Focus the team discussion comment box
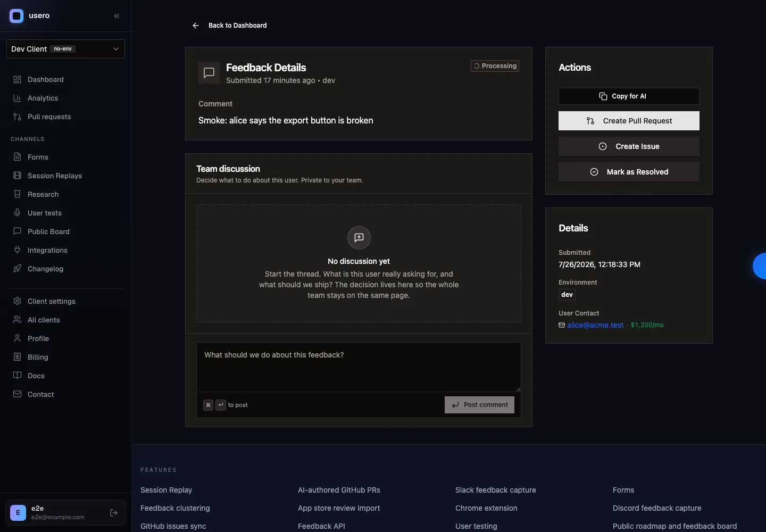This screenshot has height=532, width=766. pyautogui.click(x=359, y=367)
